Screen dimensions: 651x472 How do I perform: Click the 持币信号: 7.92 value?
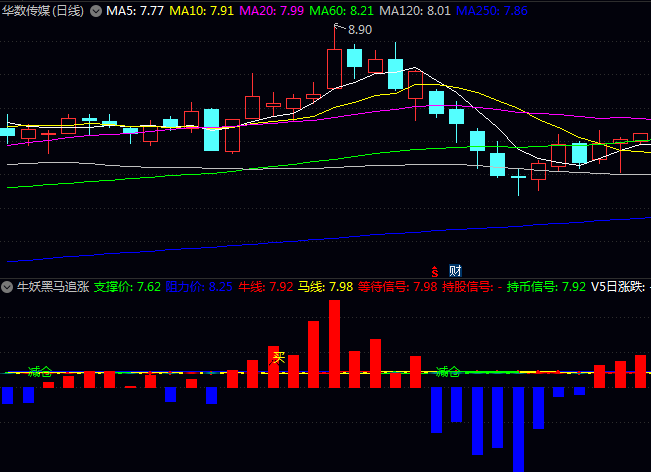(x=546, y=287)
